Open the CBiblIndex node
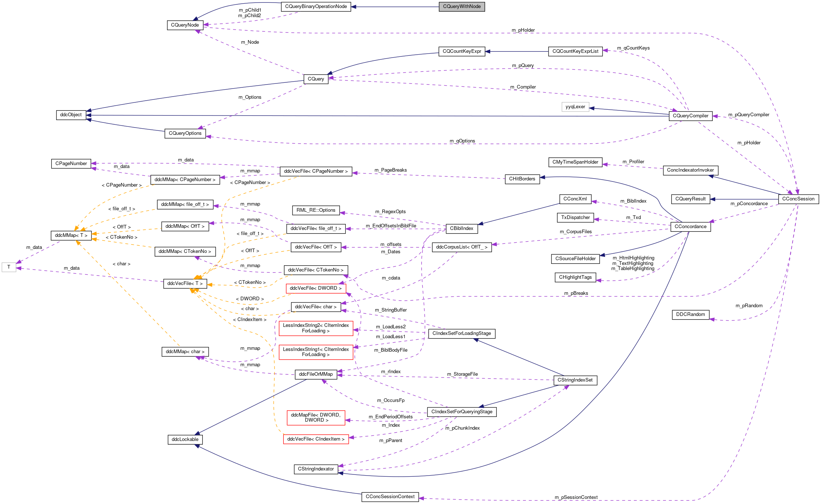 point(462,228)
